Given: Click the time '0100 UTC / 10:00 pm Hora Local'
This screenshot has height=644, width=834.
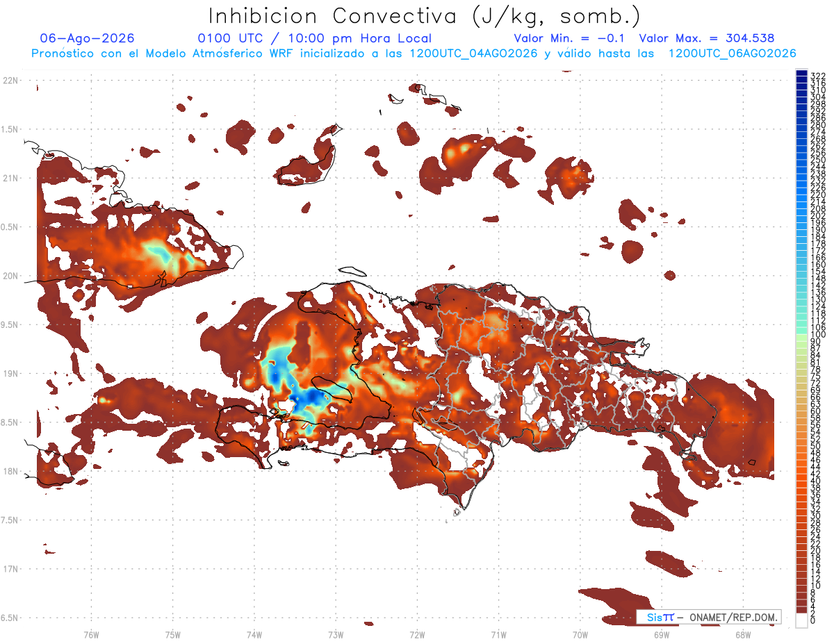Looking at the screenshot, I should coord(314,38).
